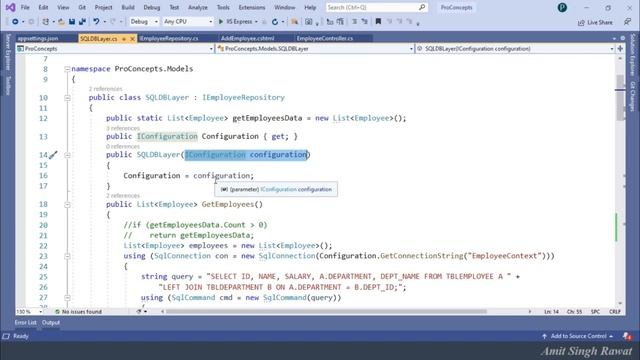Click the vertical scrollbar thumb of the editor
The height and width of the screenshot is (360, 640).
[x=620, y=98]
